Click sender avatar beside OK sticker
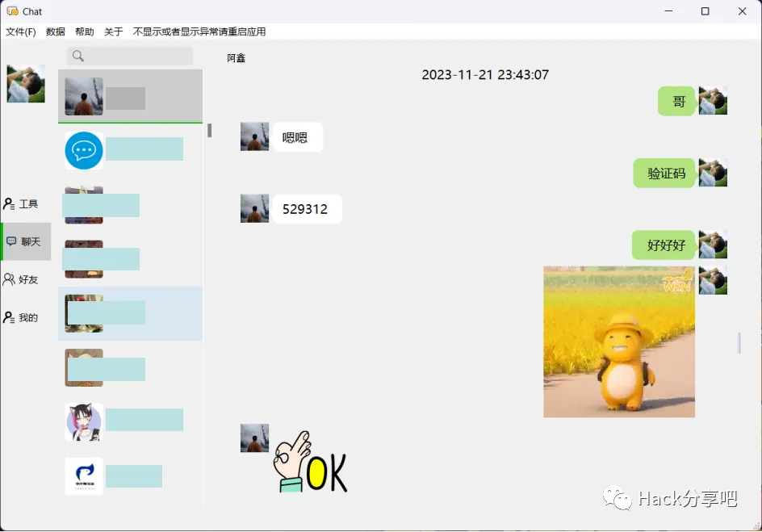 point(254,438)
